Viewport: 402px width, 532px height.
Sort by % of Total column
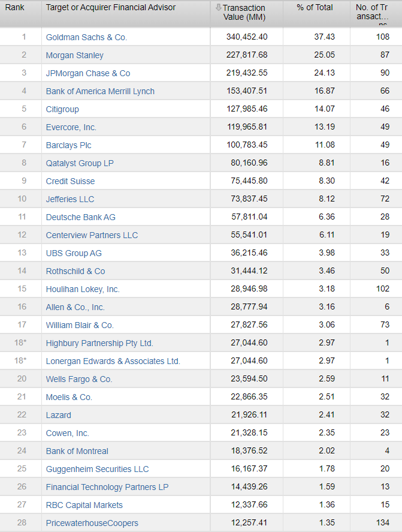click(x=315, y=8)
